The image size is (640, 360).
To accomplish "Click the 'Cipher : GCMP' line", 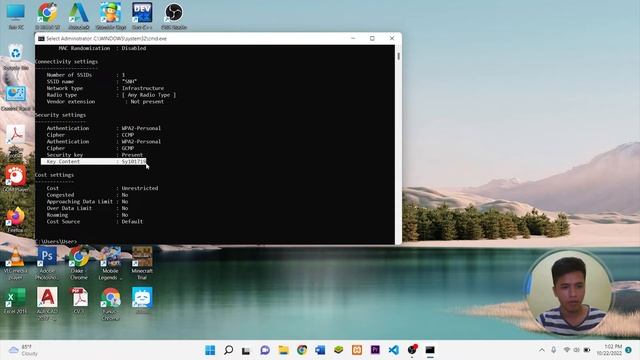I will pyautogui.click(x=90, y=148).
